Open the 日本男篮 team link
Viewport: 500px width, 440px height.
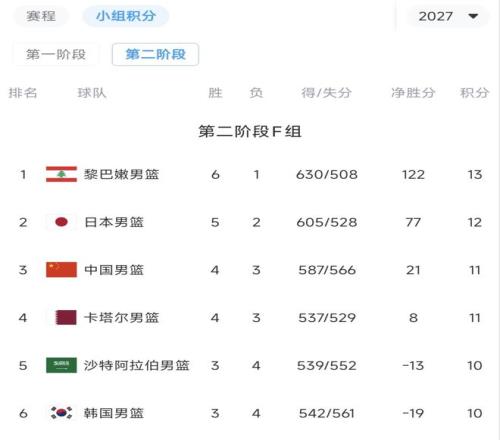click(x=114, y=222)
